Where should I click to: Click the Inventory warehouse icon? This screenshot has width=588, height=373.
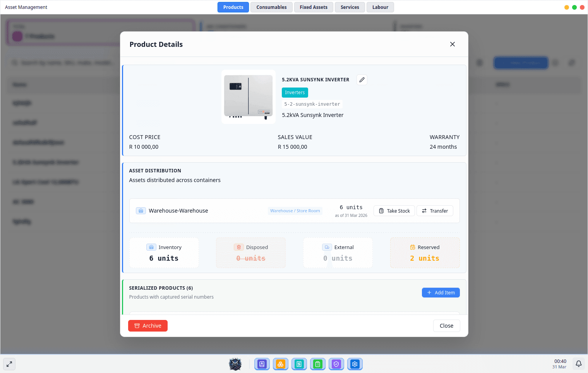point(151,247)
